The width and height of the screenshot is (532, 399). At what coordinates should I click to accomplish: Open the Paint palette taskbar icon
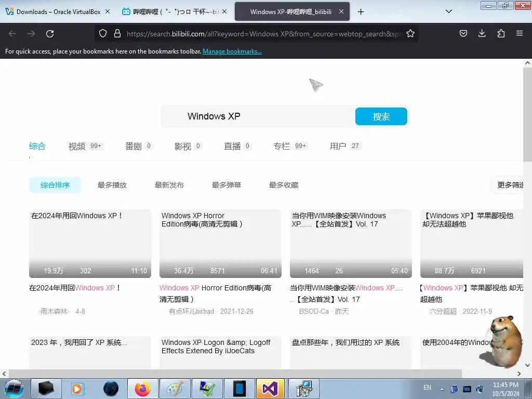pyautogui.click(x=175, y=389)
